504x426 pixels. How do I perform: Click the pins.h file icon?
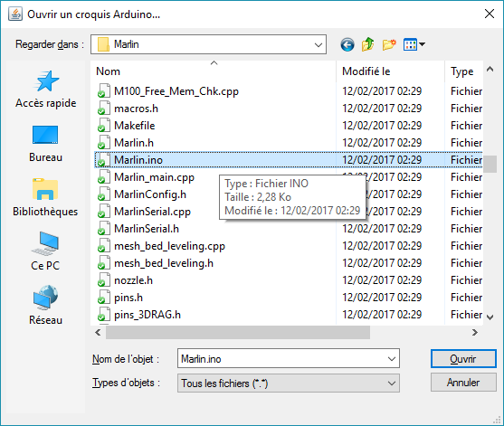[x=103, y=298]
